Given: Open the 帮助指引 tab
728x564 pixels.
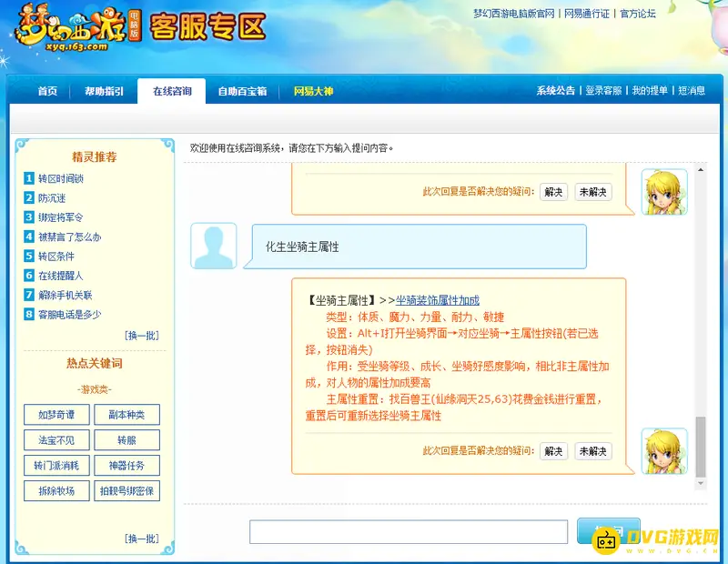Looking at the screenshot, I should (104, 91).
